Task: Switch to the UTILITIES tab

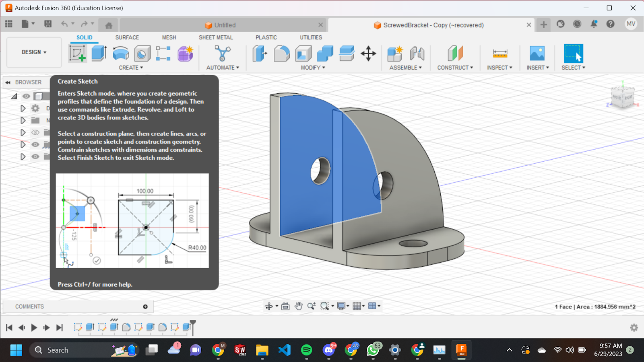Action: click(x=311, y=37)
